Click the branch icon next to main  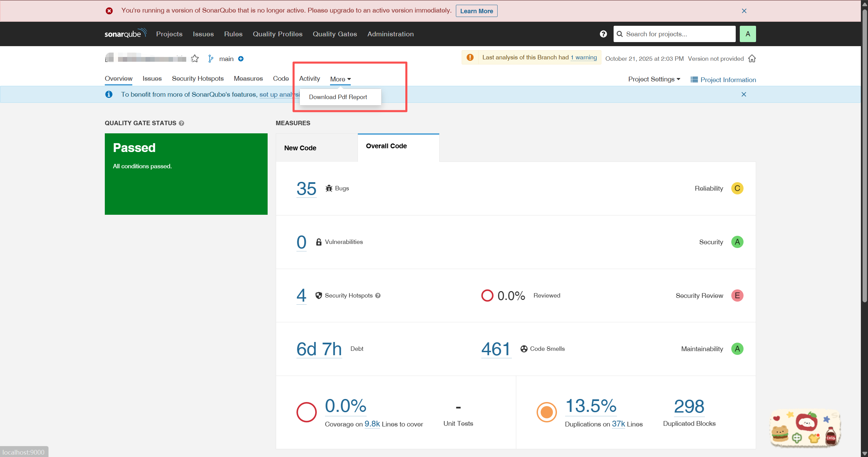[211, 59]
